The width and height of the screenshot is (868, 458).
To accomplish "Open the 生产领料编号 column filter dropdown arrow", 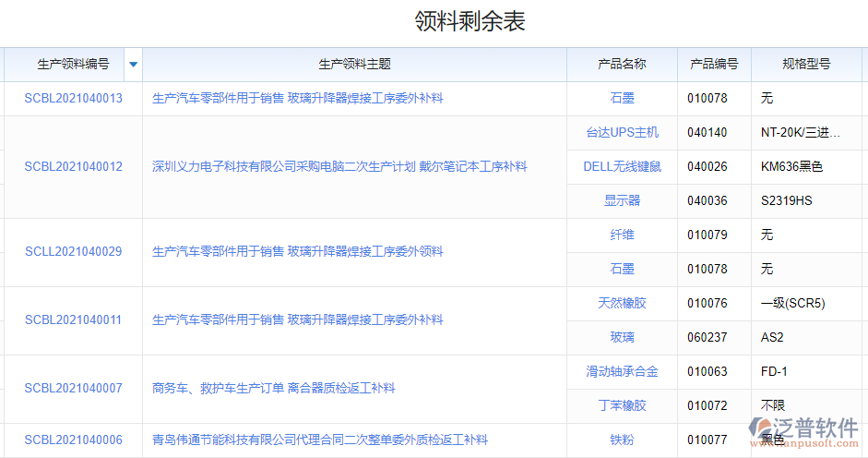I will pyautogui.click(x=133, y=65).
